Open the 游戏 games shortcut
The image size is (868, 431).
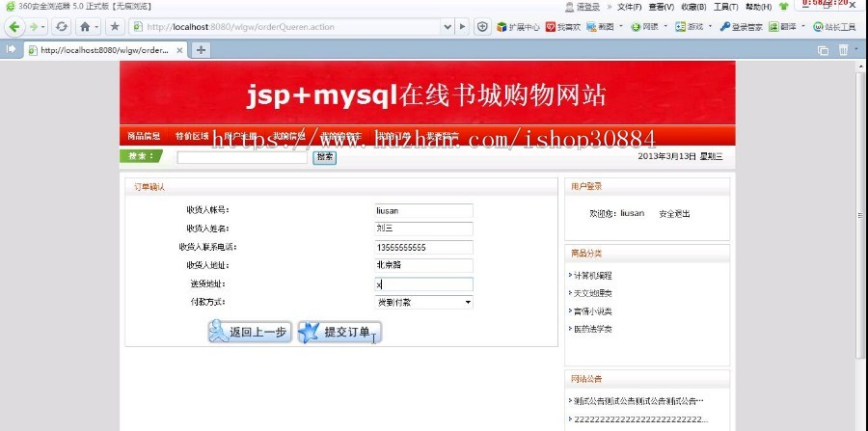click(x=690, y=27)
